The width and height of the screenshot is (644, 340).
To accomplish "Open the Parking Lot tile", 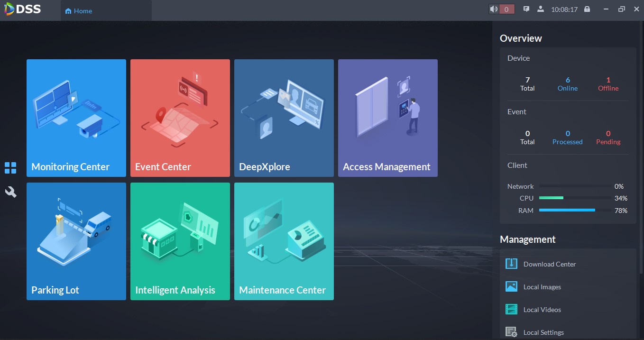I will pos(76,241).
